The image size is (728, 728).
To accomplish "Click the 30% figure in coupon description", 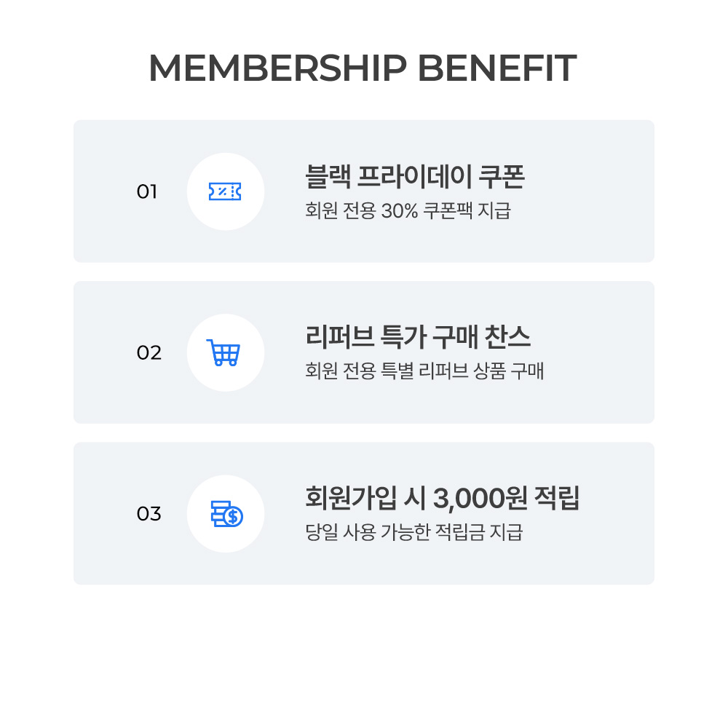I will pos(398,211).
